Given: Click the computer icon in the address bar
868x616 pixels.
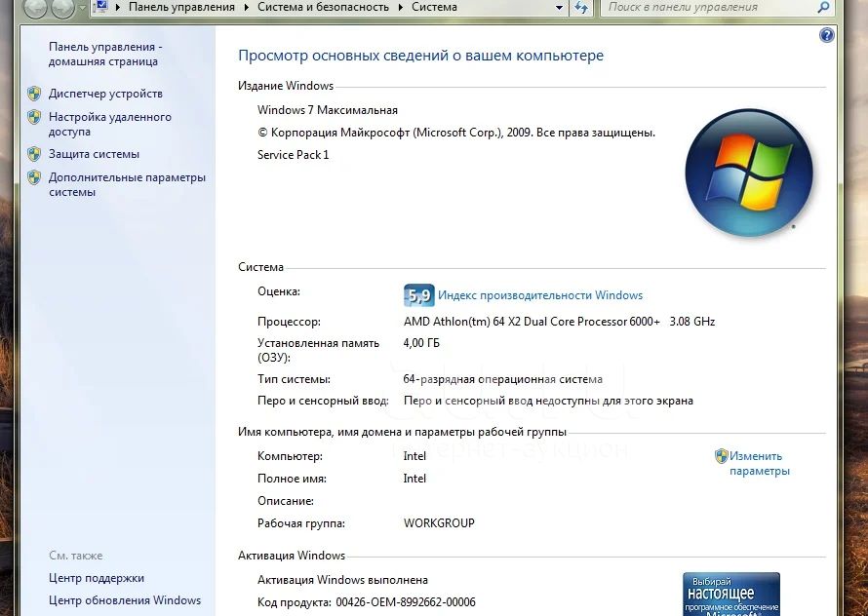Looking at the screenshot, I should (x=100, y=7).
